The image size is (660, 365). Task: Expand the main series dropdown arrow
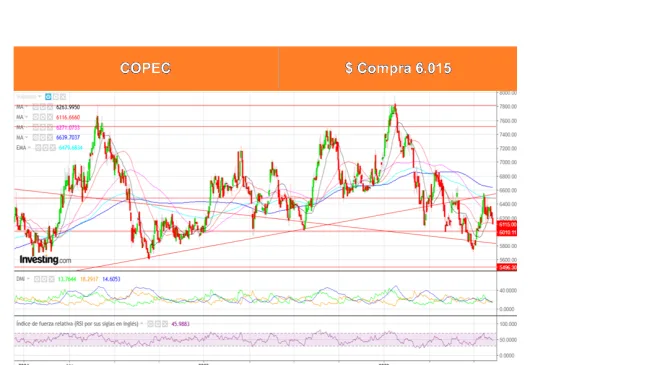coord(40,96)
